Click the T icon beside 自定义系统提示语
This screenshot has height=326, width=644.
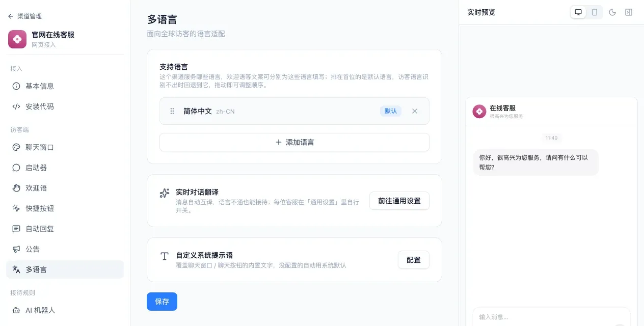pyautogui.click(x=165, y=256)
